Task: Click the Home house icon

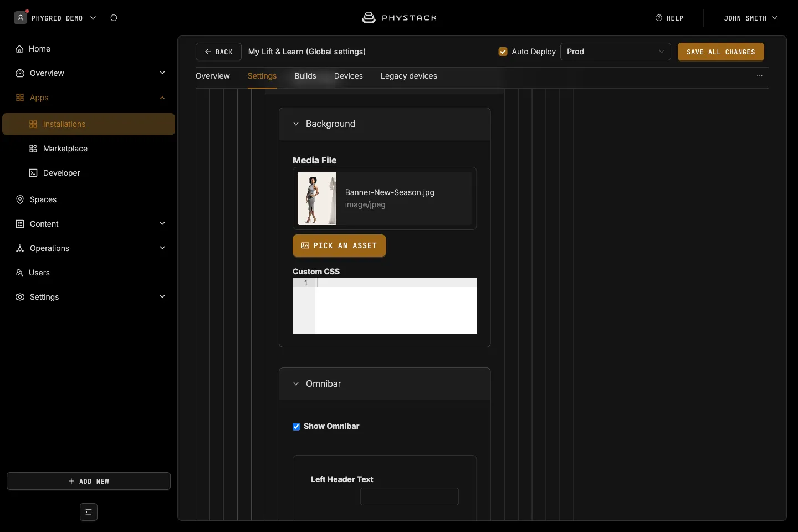Action: 19,49
